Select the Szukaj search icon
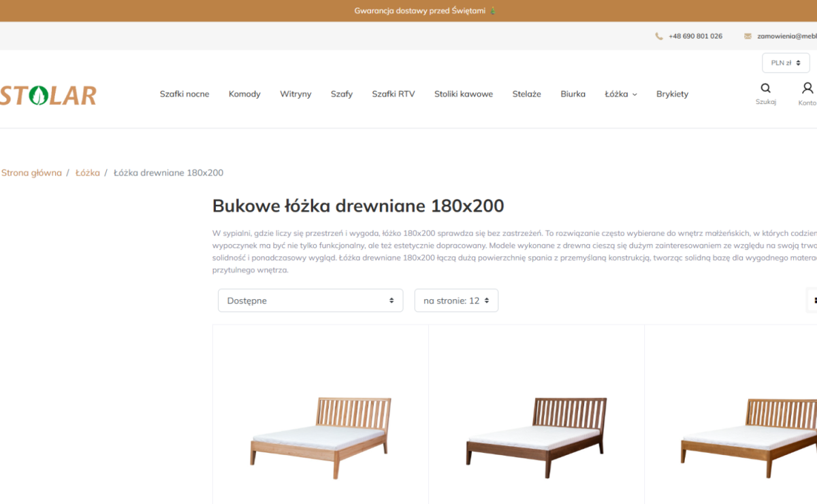Screen dimensions: 817x504 (x=765, y=87)
